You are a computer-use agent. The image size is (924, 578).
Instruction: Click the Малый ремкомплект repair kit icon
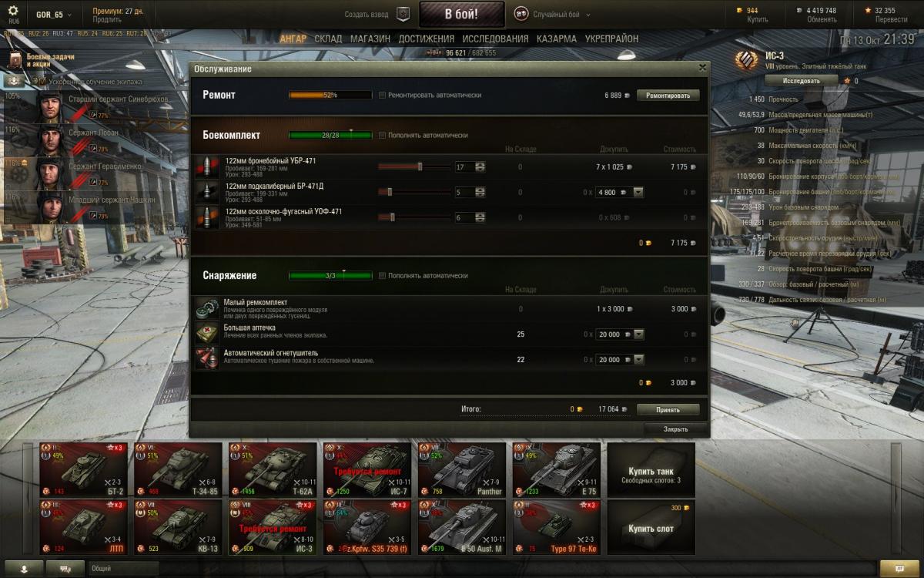click(206, 308)
